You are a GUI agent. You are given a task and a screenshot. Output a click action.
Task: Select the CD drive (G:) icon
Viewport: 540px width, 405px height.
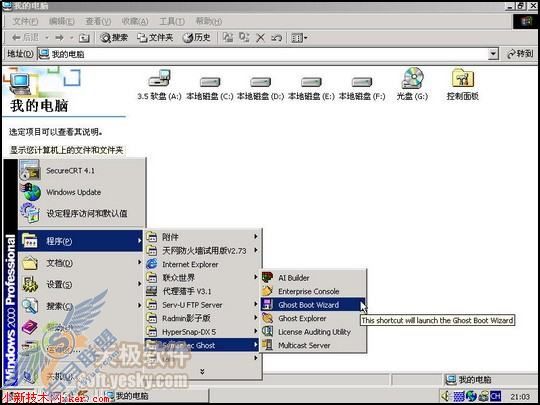tap(412, 78)
